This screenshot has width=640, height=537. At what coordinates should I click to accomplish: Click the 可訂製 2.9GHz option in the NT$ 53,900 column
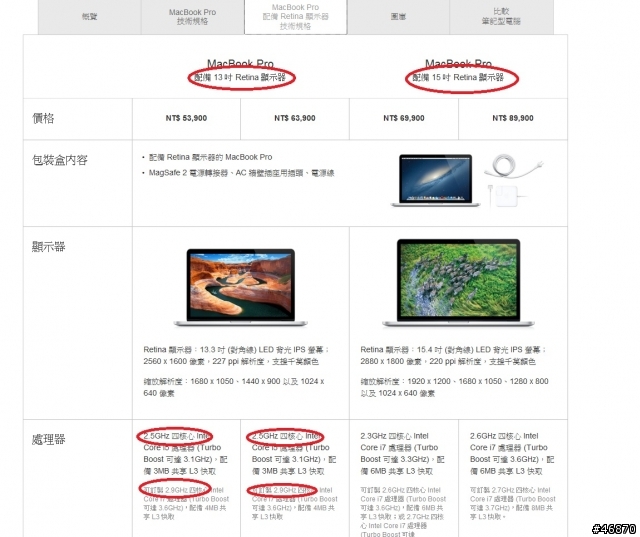click(186, 503)
